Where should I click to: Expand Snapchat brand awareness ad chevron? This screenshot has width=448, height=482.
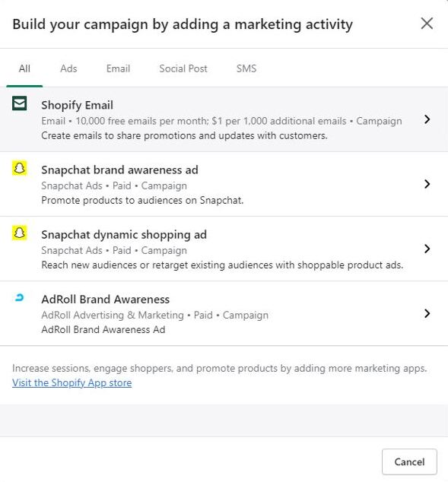(427, 184)
